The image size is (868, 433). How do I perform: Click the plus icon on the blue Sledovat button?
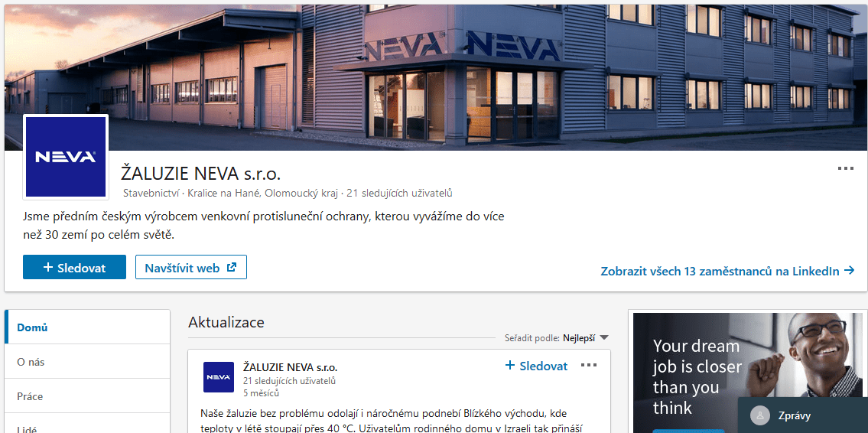(x=48, y=268)
